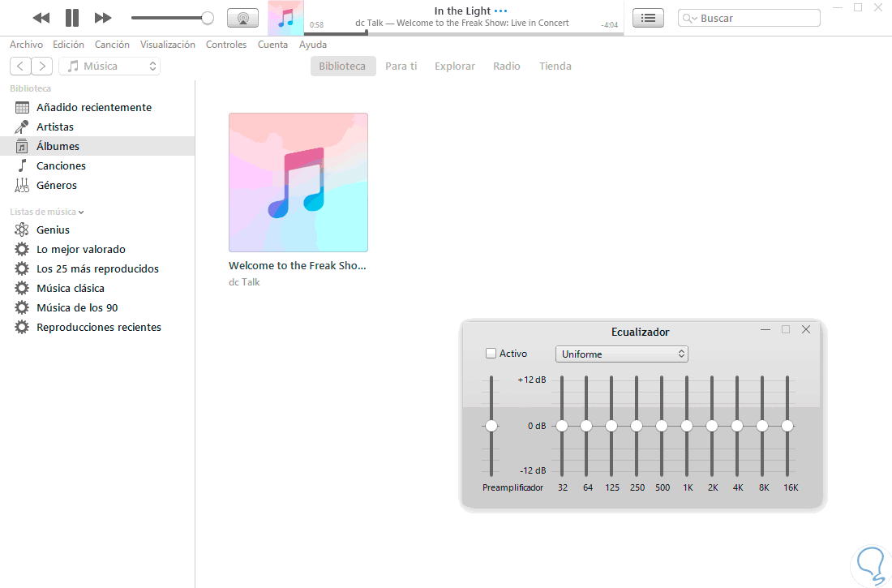Open the three-dot options next to In the Light
The width and height of the screenshot is (892, 588).
(x=500, y=11)
